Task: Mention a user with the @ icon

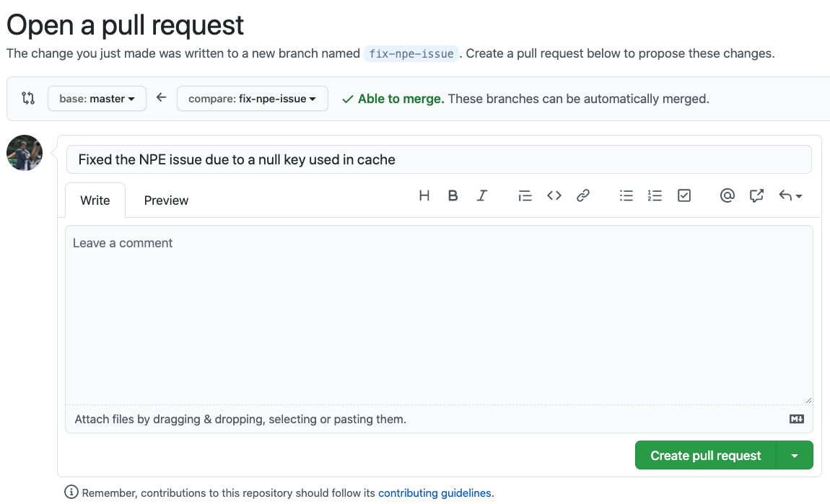Action: coord(727,195)
